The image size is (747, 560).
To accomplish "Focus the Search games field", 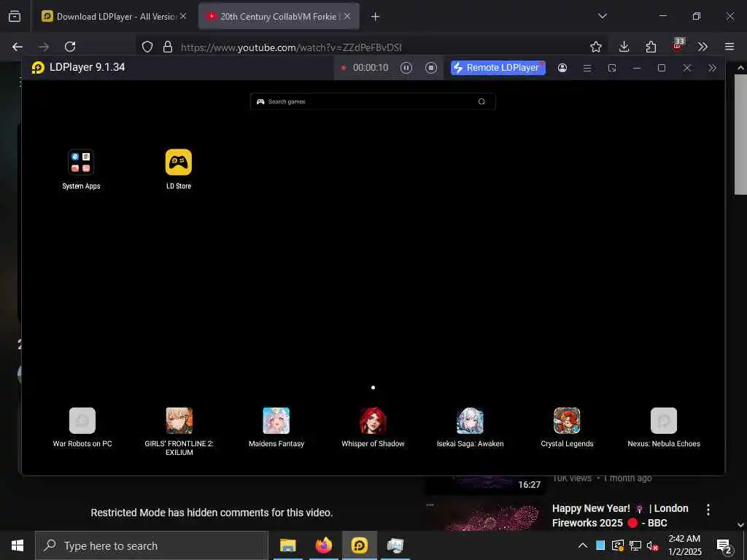I will click(x=373, y=101).
